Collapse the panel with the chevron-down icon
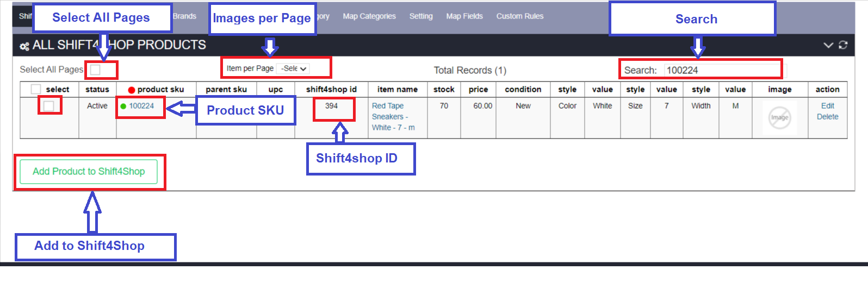 [828, 45]
